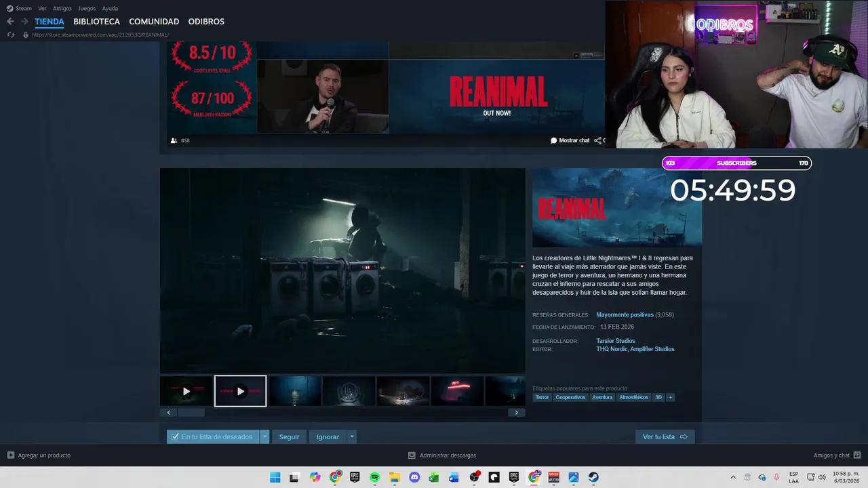Click the main Reanimal trailer video
Image resolution: width=868 pixels, height=488 pixels.
click(x=342, y=270)
